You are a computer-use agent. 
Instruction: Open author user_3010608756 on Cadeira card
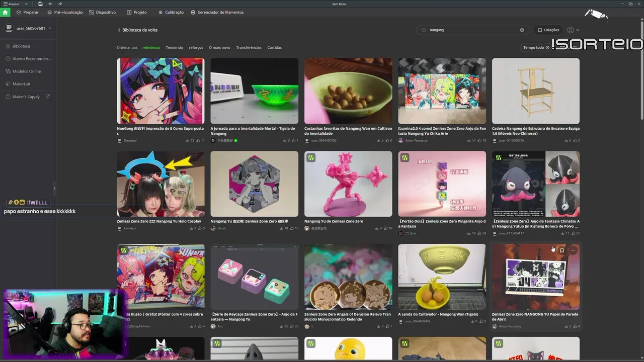(511, 140)
